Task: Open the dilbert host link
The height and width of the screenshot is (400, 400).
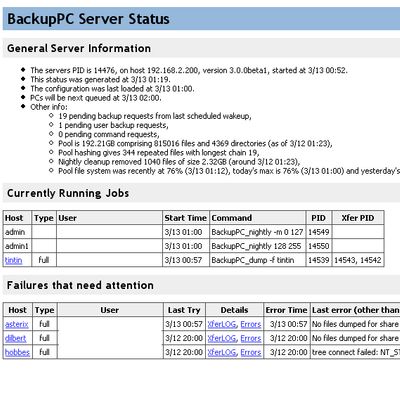Action: pyautogui.click(x=15, y=338)
